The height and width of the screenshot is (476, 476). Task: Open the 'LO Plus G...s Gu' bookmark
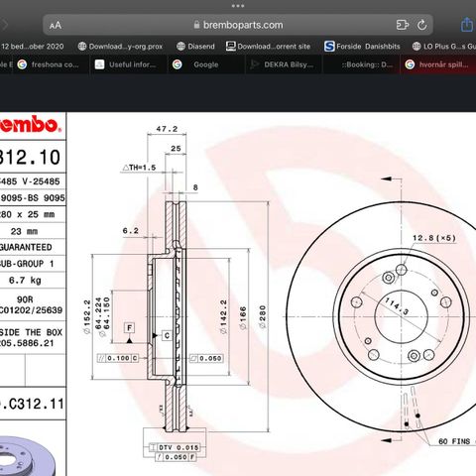pyautogui.click(x=444, y=47)
